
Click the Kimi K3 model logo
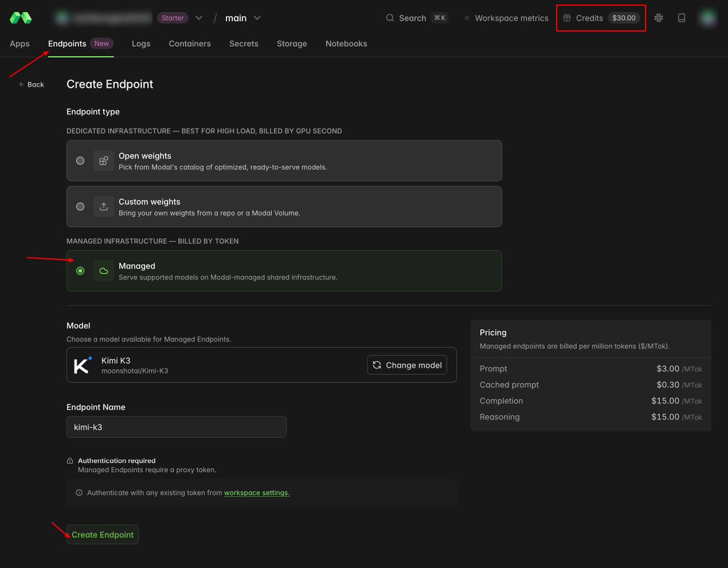(x=82, y=365)
